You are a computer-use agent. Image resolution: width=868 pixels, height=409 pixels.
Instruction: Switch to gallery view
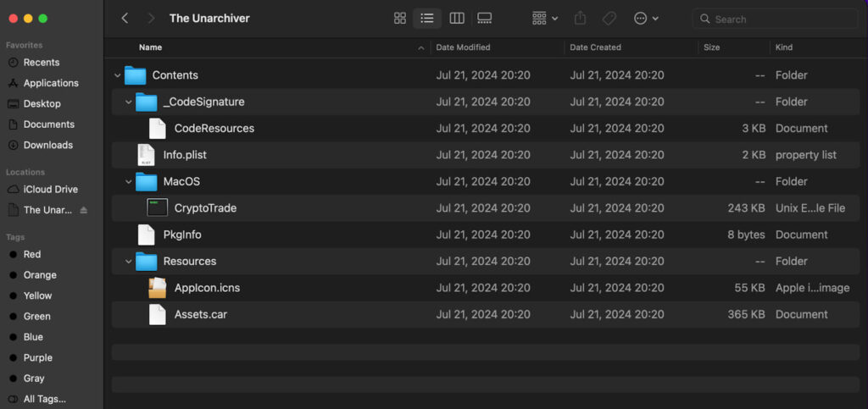click(x=484, y=19)
